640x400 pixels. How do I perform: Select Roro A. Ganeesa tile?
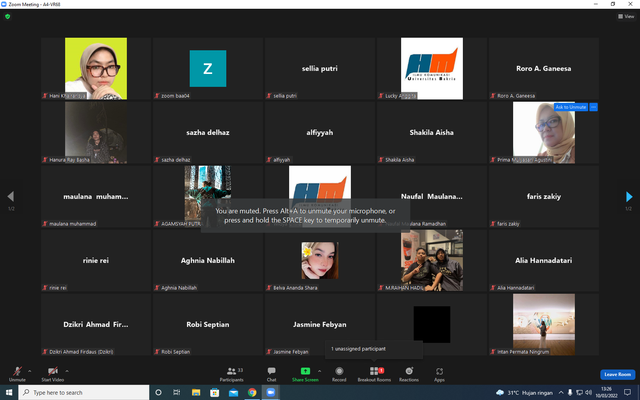(544, 69)
